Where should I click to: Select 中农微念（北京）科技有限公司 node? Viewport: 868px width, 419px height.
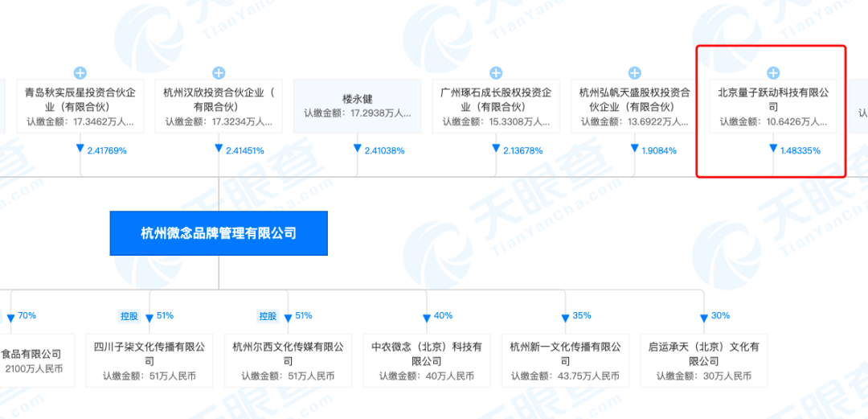tap(426, 361)
